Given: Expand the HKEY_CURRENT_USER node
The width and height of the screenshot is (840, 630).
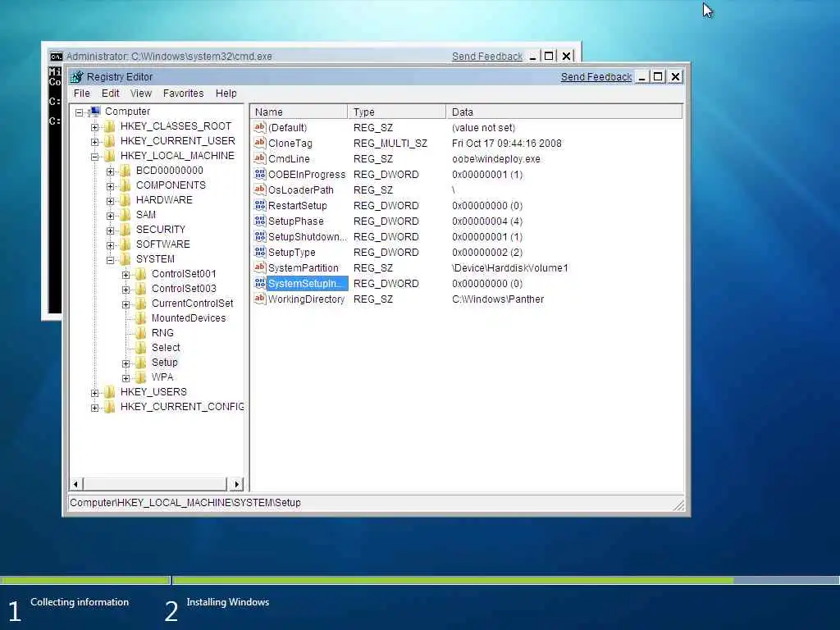Looking at the screenshot, I should (95, 142).
